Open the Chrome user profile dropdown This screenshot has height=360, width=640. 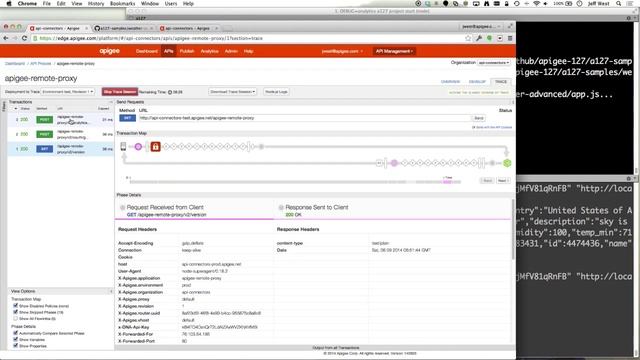coord(481,27)
